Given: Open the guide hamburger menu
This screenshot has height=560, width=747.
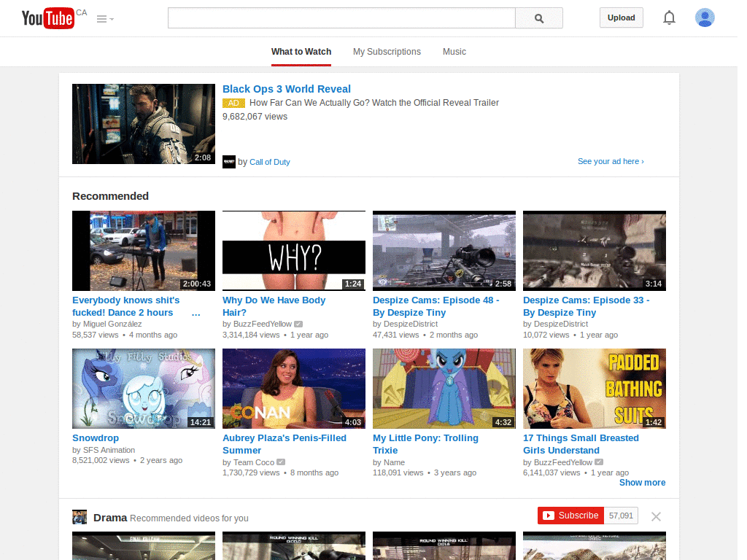Looking at the screenshot, I should point(105,19).
